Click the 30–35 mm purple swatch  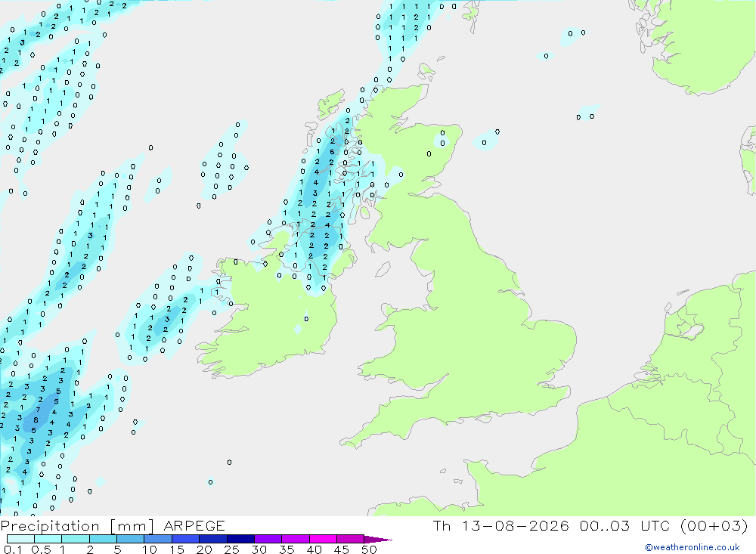(x=268, y=539)
